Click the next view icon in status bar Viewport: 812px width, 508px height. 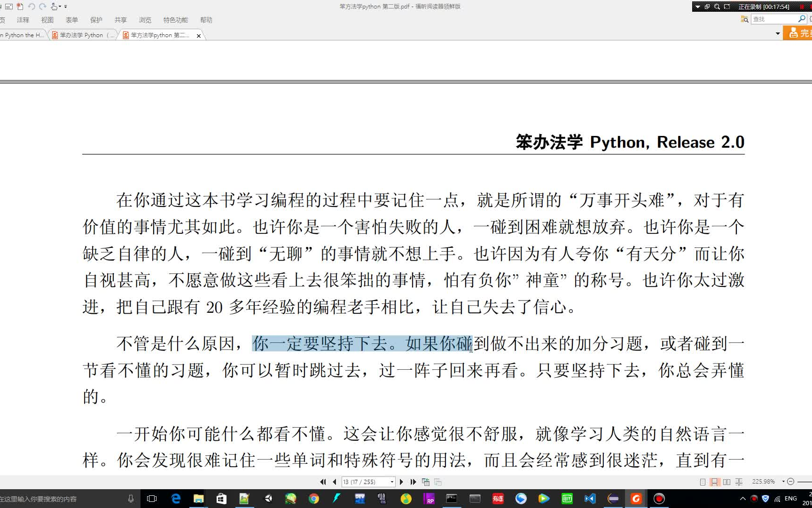pyautogui.click(x=438, y=482)
